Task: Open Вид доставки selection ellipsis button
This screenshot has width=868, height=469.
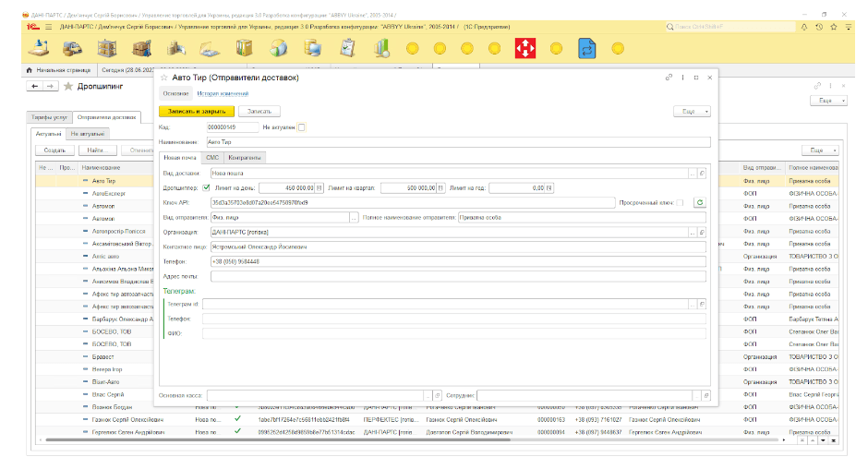Action: [692, 173]
